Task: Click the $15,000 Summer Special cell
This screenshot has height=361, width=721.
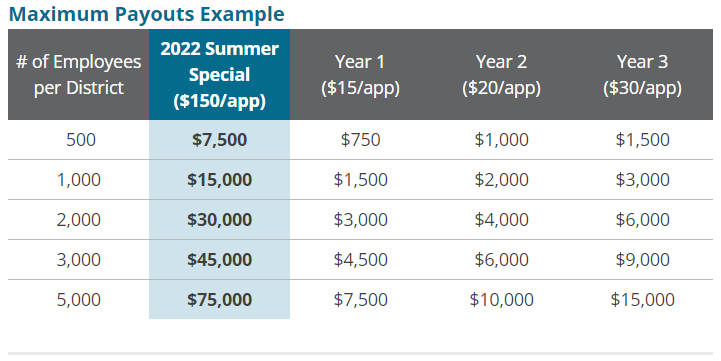Action: tap(219, 180)
